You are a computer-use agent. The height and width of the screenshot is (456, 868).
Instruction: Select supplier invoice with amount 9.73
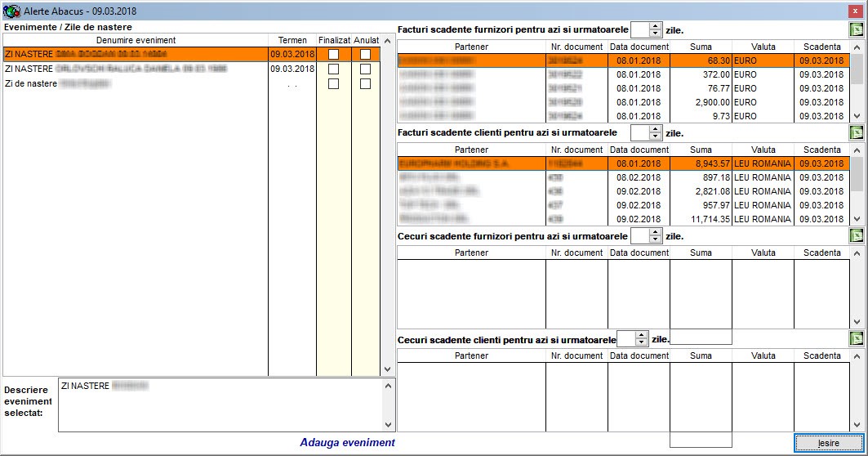[623, 116]
